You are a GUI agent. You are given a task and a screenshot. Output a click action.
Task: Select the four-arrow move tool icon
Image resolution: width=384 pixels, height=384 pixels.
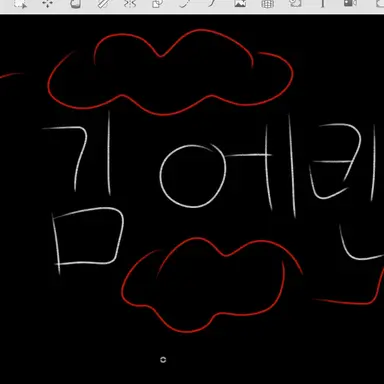48,3
